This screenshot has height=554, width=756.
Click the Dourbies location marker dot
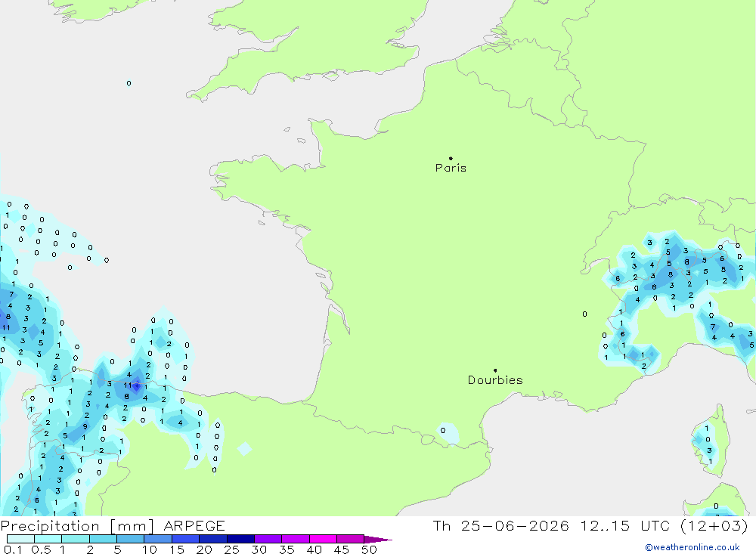tap(495, 370)
